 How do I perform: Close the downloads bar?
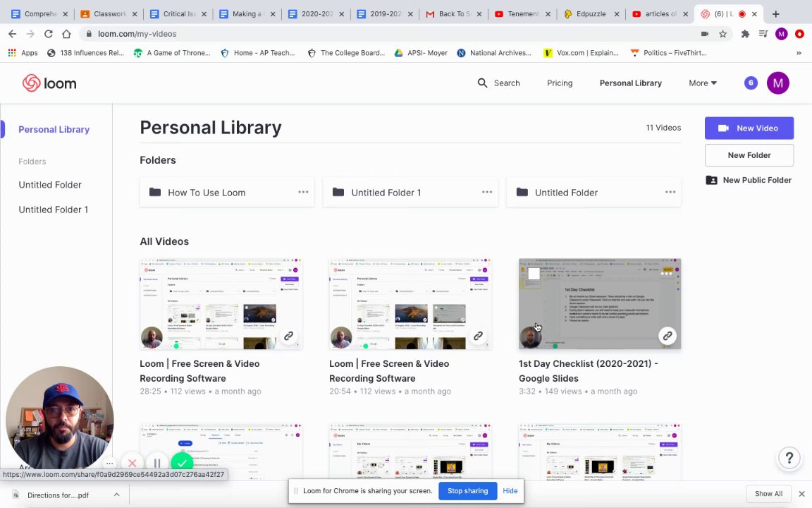(x=801, y=493)
